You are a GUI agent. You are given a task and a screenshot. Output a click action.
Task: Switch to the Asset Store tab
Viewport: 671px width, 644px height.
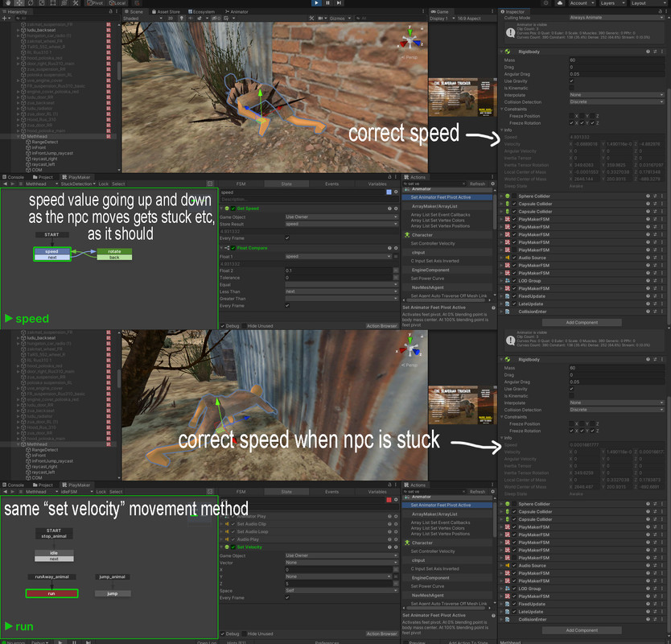pyautogui.click(x=166, y=12)
